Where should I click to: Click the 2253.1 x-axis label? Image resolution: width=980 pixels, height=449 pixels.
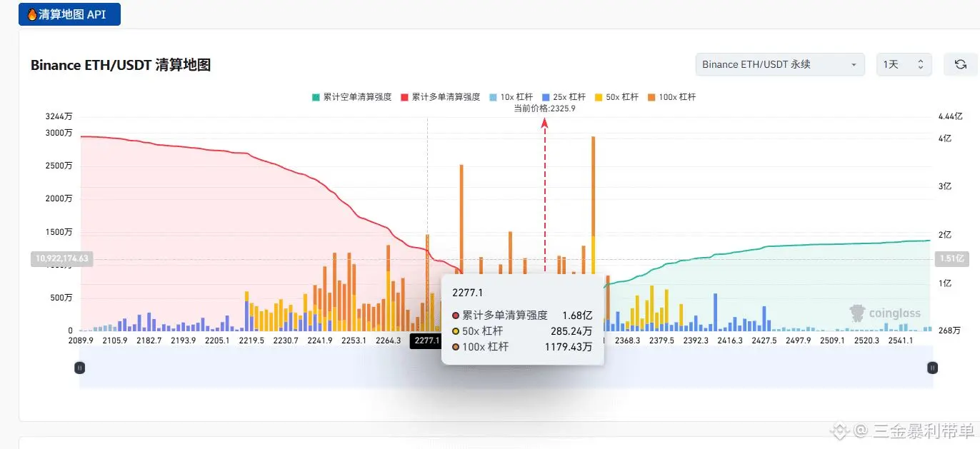pos(354,340)
